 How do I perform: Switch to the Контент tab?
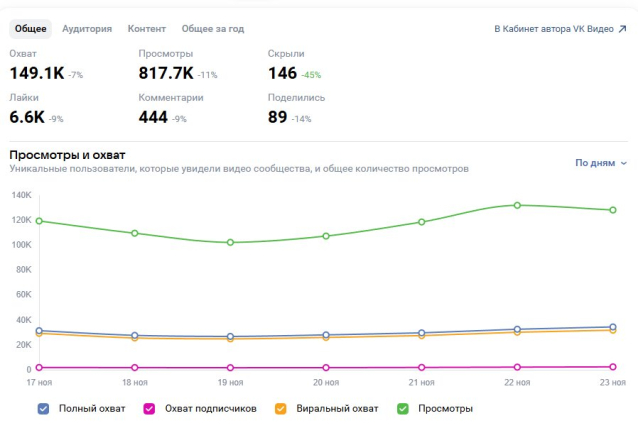(x=146, y=29)
